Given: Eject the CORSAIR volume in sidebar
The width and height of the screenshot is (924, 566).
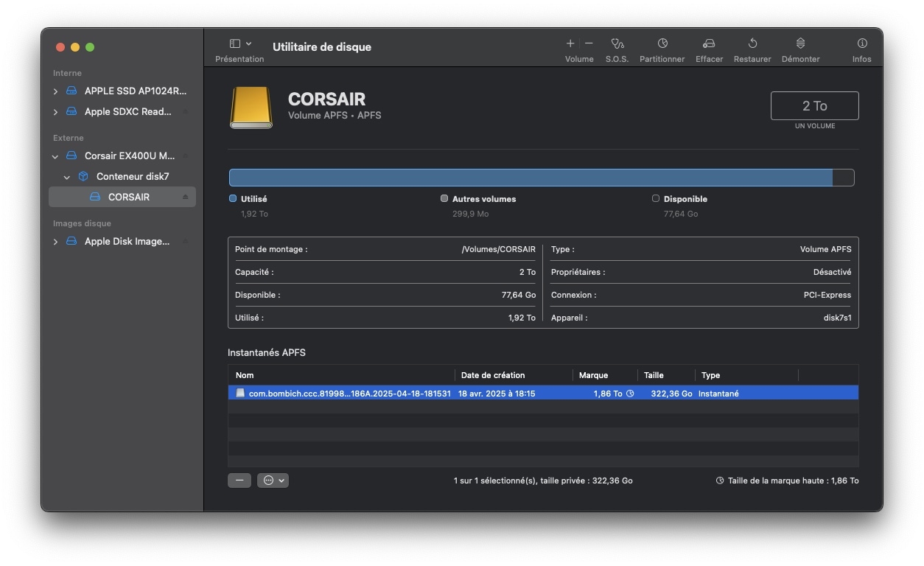Looking at the screenshot, I should [185, 198].
